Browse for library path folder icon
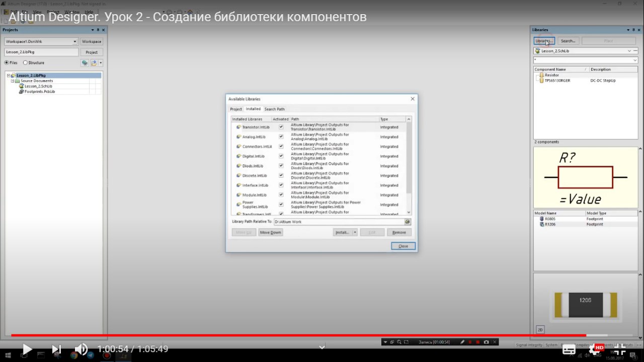Screen dimensions: 644x362 pyautogui.click(x=408, y=222)
